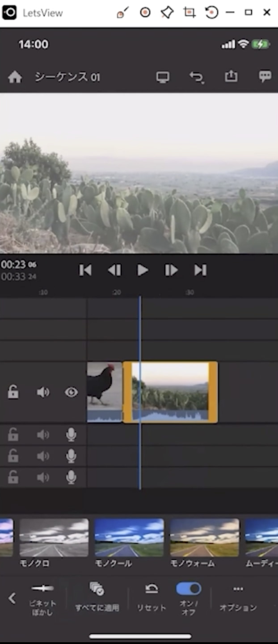Jump to the previous edit point
The image size is (278, 644).
tap(85, 270)
